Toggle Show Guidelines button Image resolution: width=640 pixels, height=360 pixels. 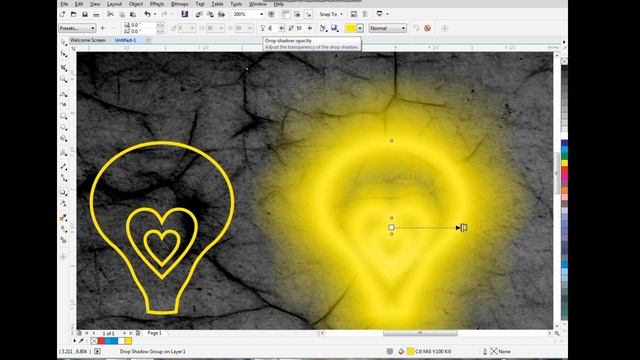pos(308,14)
